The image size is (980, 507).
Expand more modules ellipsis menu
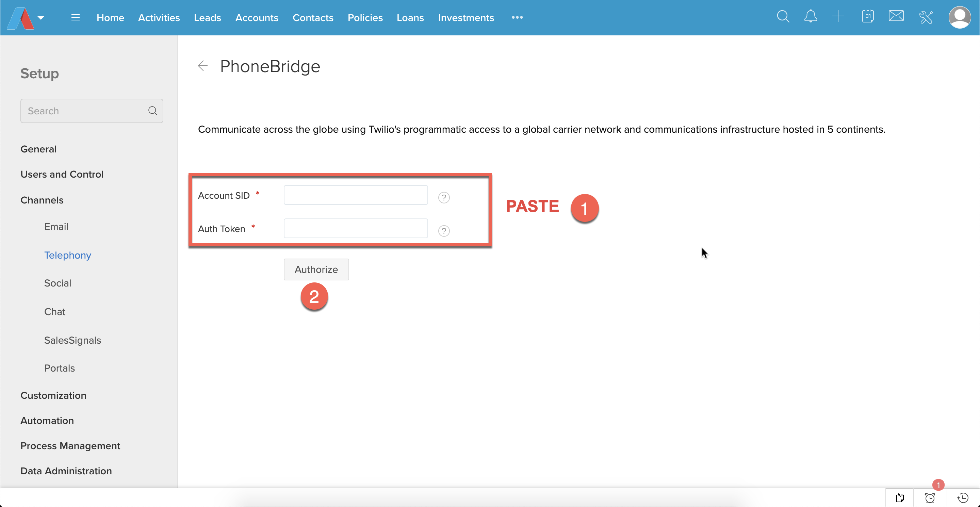pos(517,17)
